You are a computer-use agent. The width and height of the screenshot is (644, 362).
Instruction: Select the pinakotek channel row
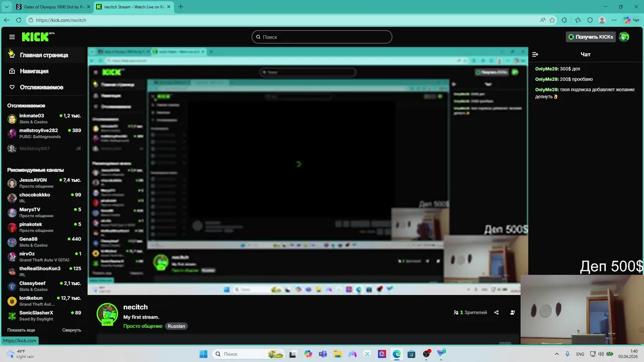click(44, 227)
